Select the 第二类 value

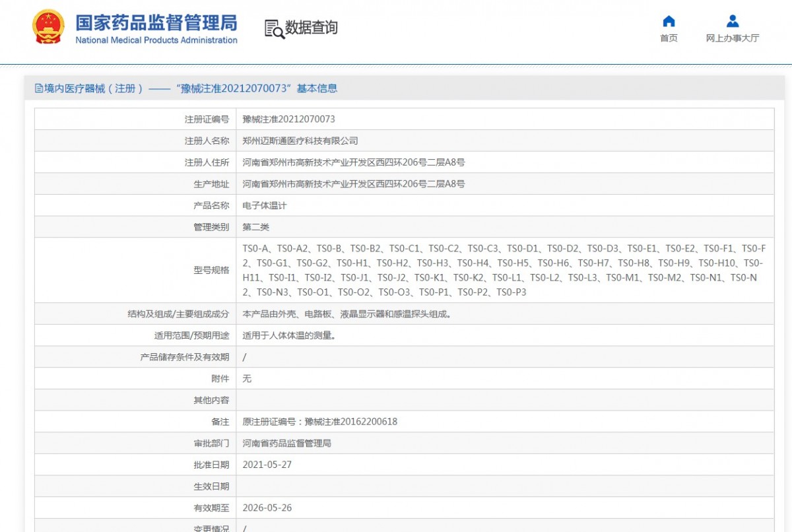(256, 227)
